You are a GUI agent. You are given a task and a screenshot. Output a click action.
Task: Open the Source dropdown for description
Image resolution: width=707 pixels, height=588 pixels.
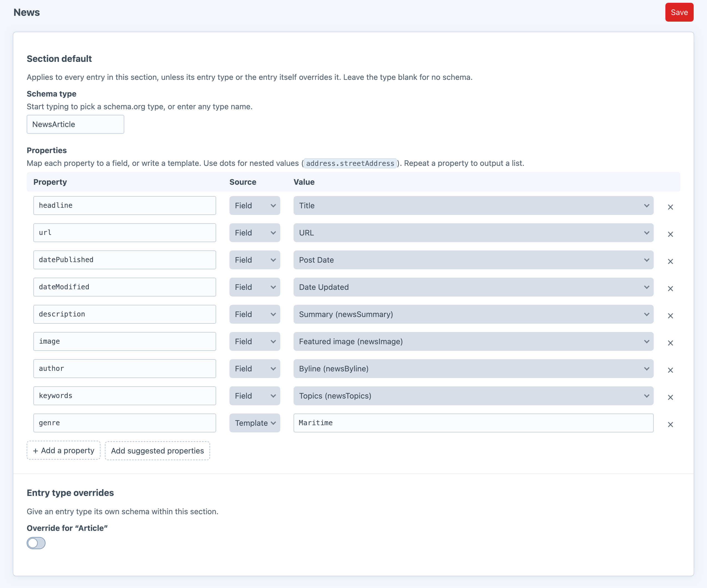point(254,314)
